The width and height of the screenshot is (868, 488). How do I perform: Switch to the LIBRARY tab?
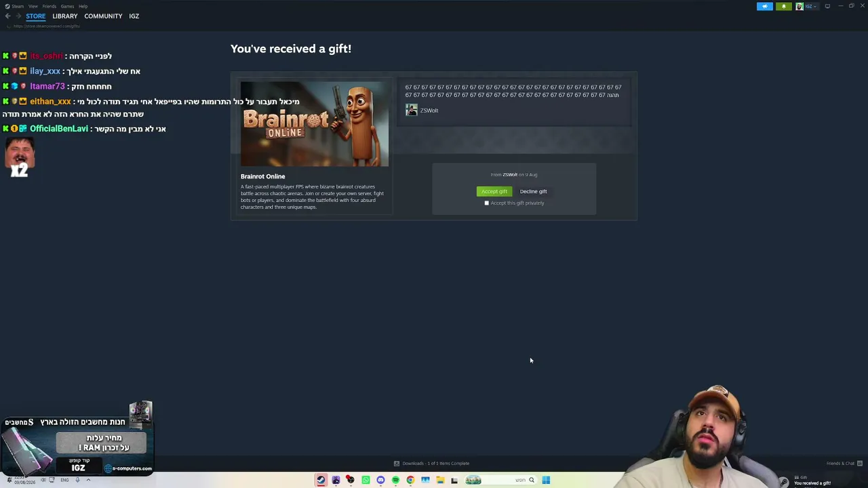pos(65,16)
